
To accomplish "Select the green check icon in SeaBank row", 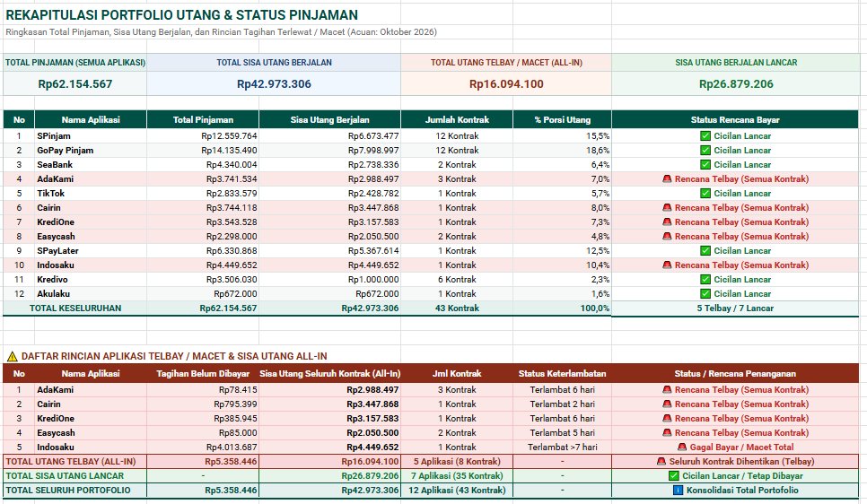I will coord(705,165).
